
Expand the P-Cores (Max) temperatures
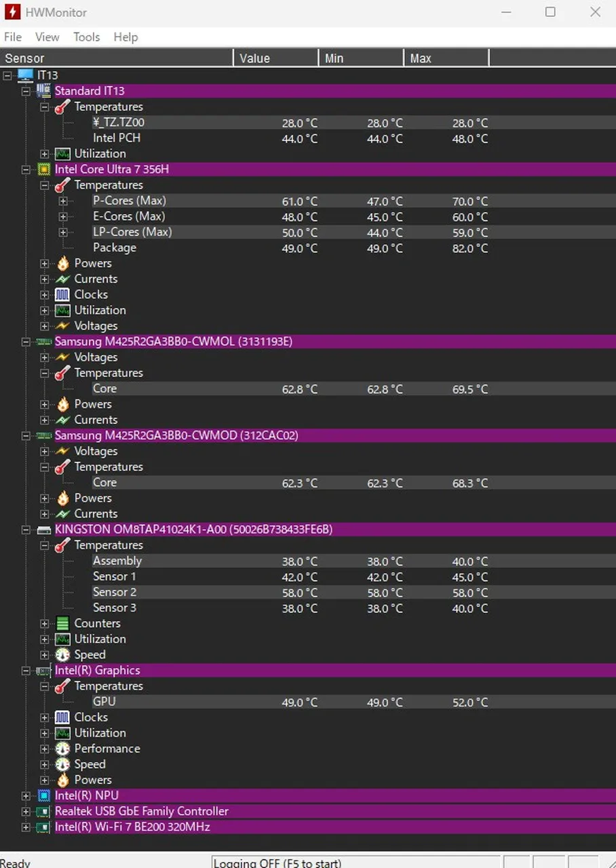63,201
